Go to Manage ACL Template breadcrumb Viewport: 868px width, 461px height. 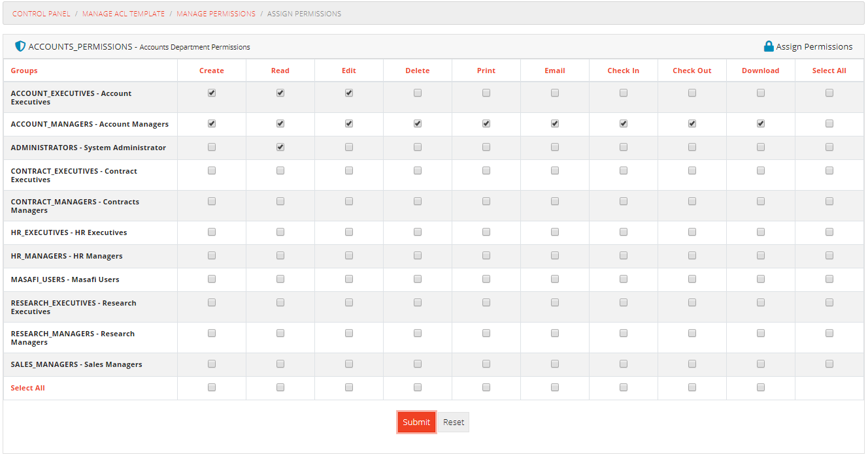(x=124, y=14)
